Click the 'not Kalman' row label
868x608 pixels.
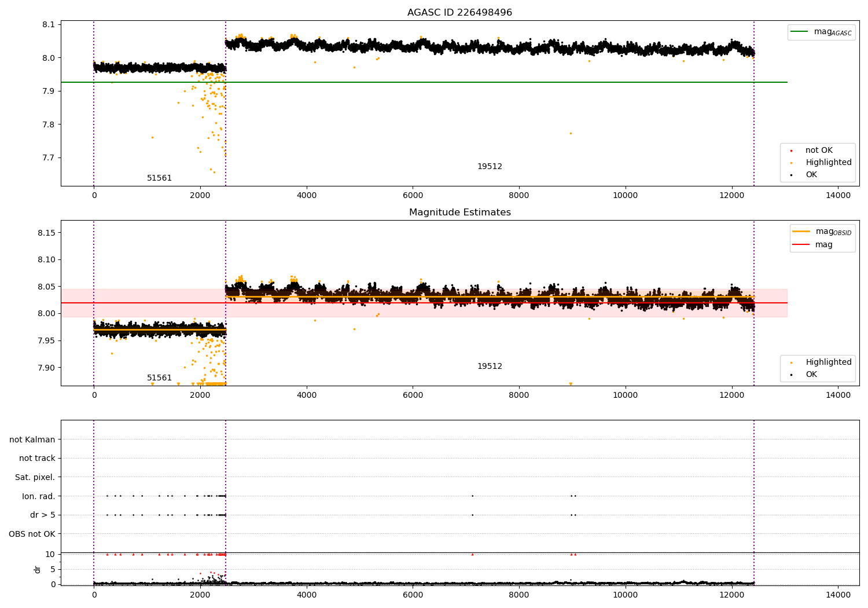(32, 439)
